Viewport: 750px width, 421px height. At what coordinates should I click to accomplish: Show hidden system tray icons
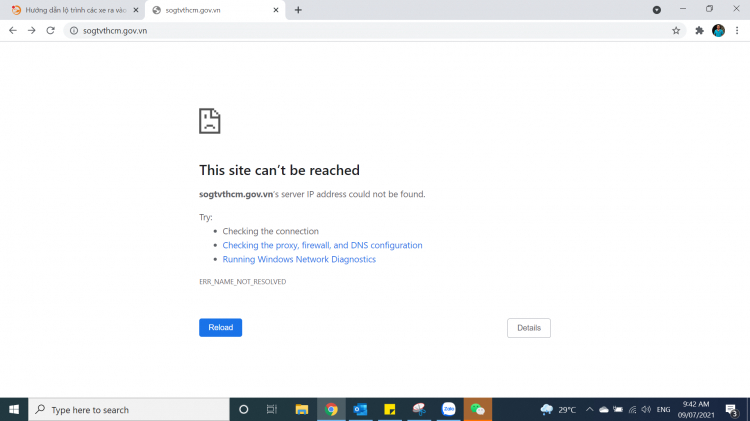point(589,410)
